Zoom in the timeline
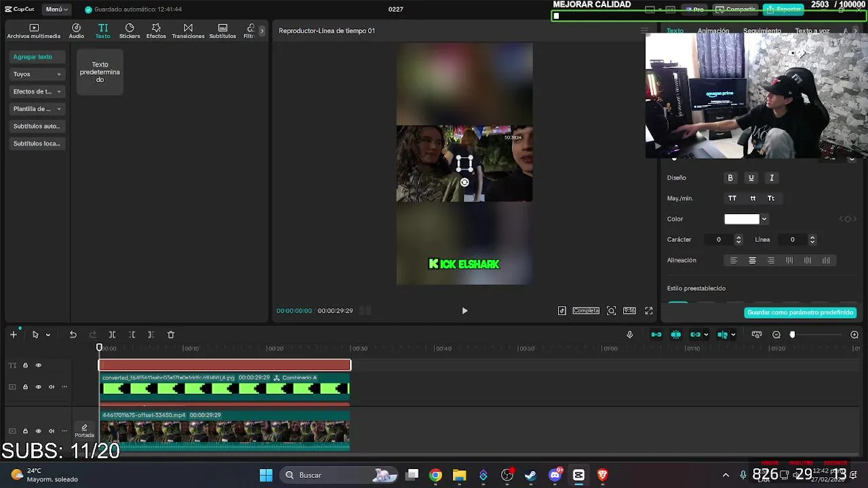 click(x=854, y=335)
